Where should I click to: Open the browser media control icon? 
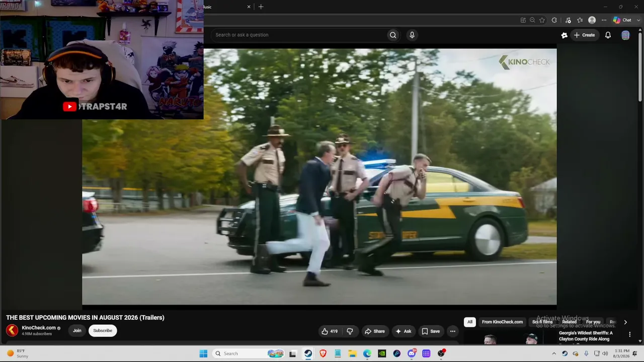click(x=568, y=20)
